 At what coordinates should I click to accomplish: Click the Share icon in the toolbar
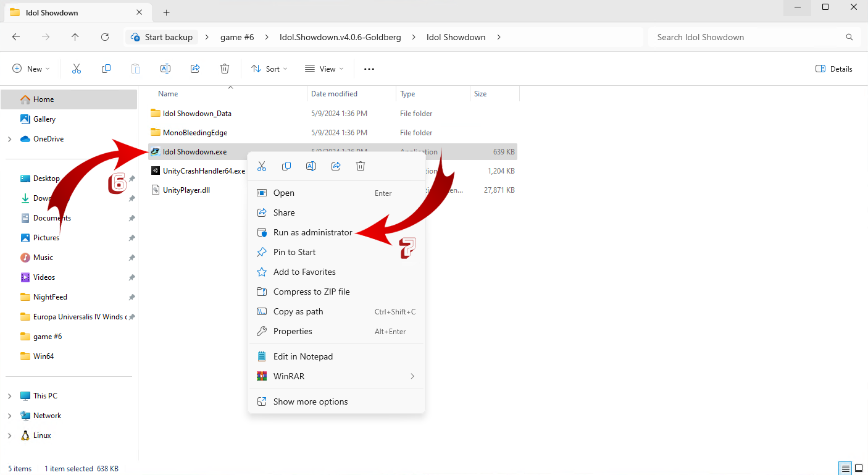[x=195, y=69]
